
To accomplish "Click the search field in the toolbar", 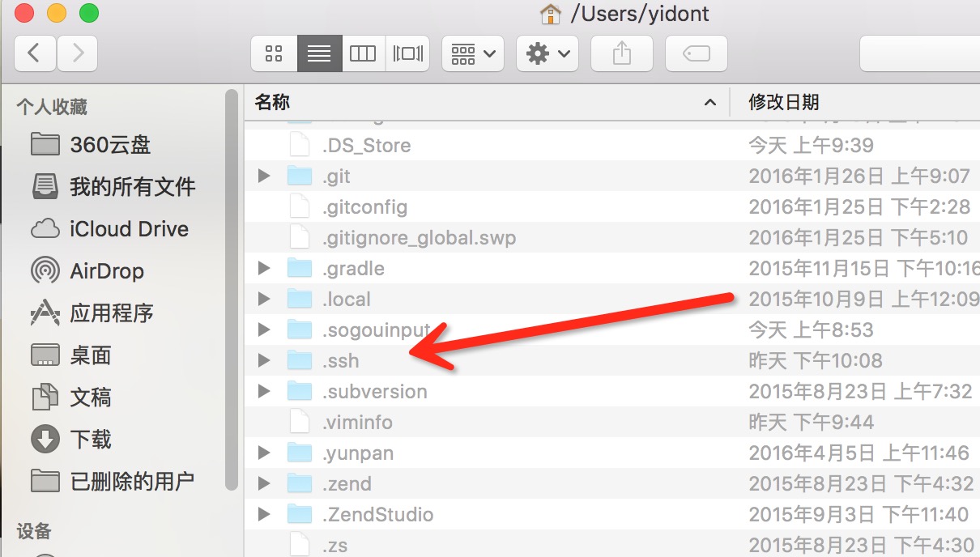I will (920, 53).
